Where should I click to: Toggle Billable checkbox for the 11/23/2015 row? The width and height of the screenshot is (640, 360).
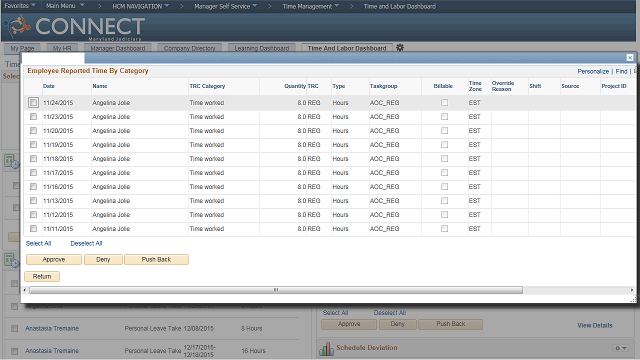pyautogui.click(x=444, y=117)
